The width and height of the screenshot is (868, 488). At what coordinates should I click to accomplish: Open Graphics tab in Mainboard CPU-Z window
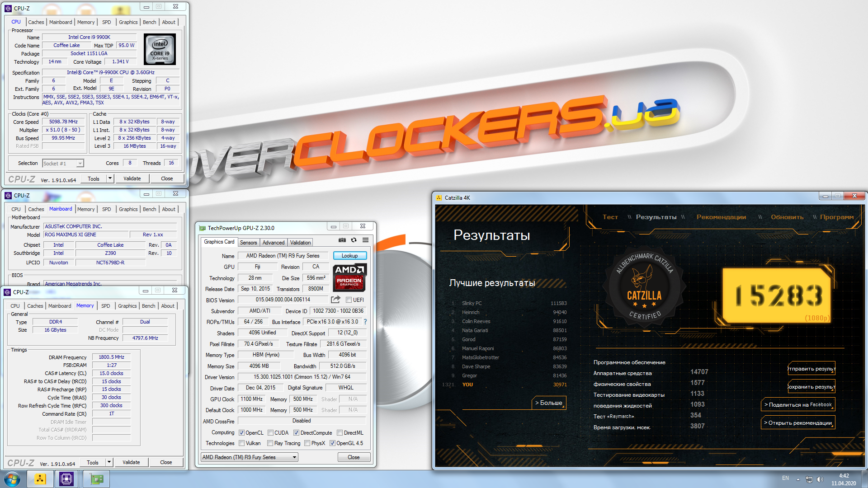(x=128, y=209)
